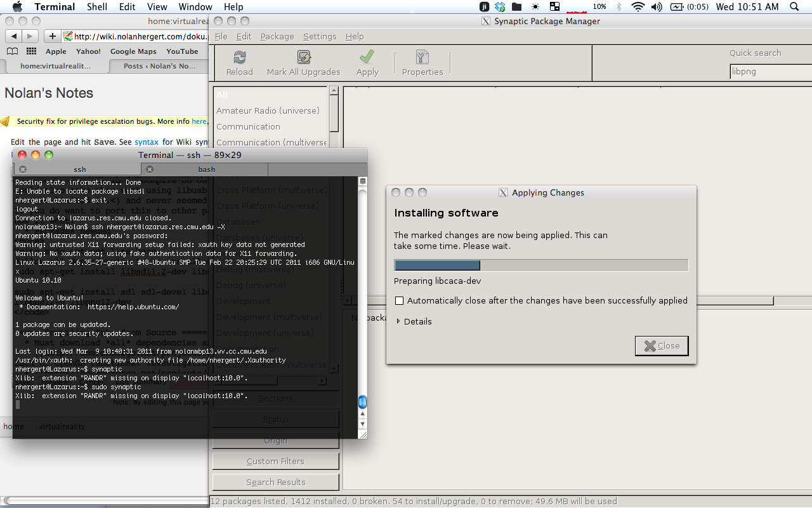Click the Search Results button

[x=275, y=482]
